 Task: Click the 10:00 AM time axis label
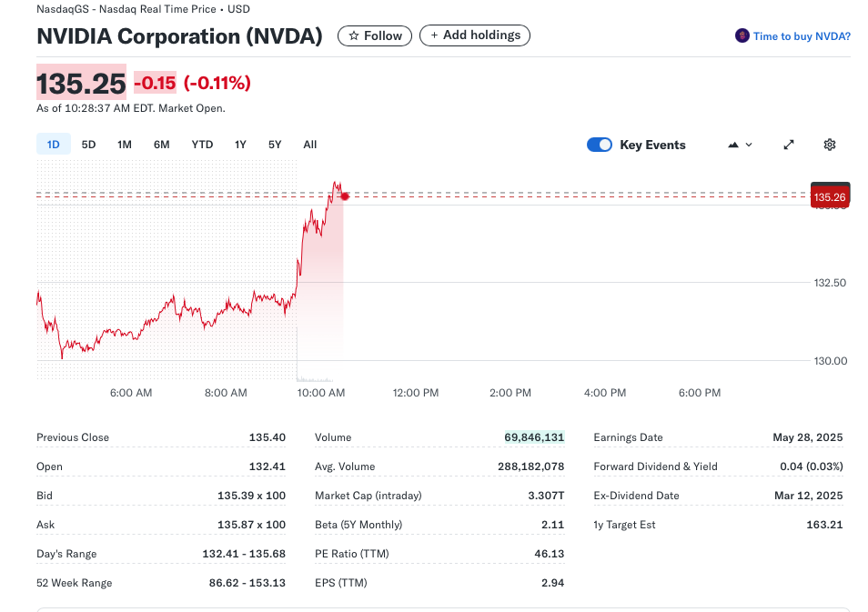[321, 393]
